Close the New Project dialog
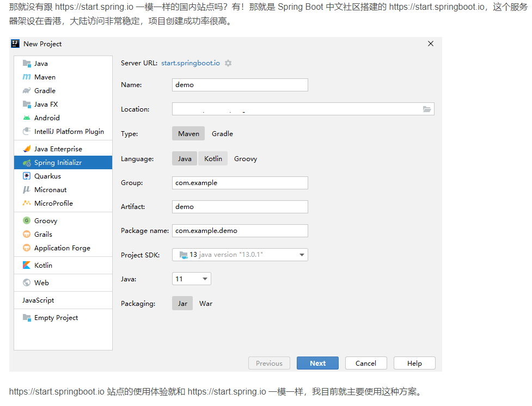The image size is (532, 406). (x=431, y=44)
